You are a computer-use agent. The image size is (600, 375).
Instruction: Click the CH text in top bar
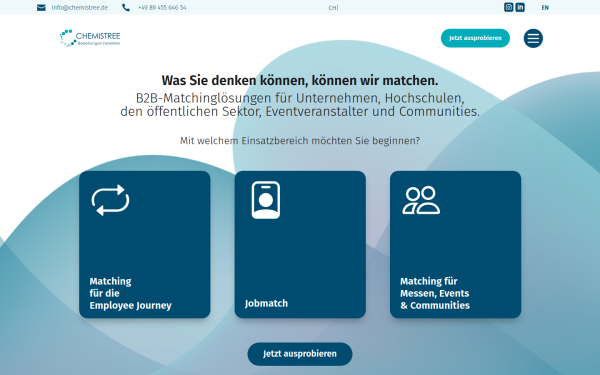(x=333, y=8)
